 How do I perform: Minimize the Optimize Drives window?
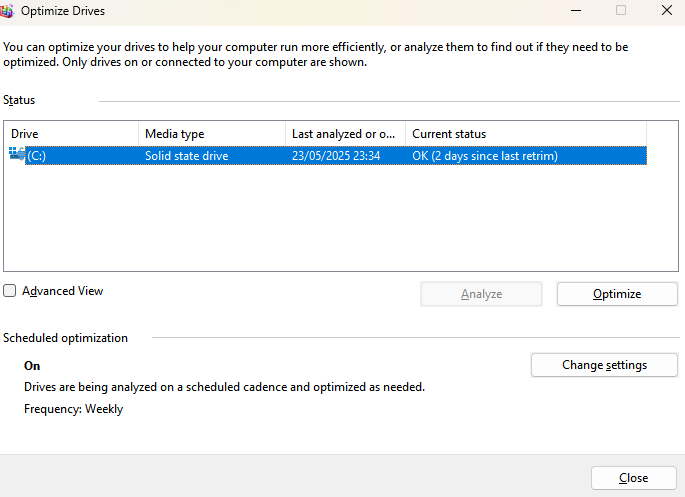[576, 10]
